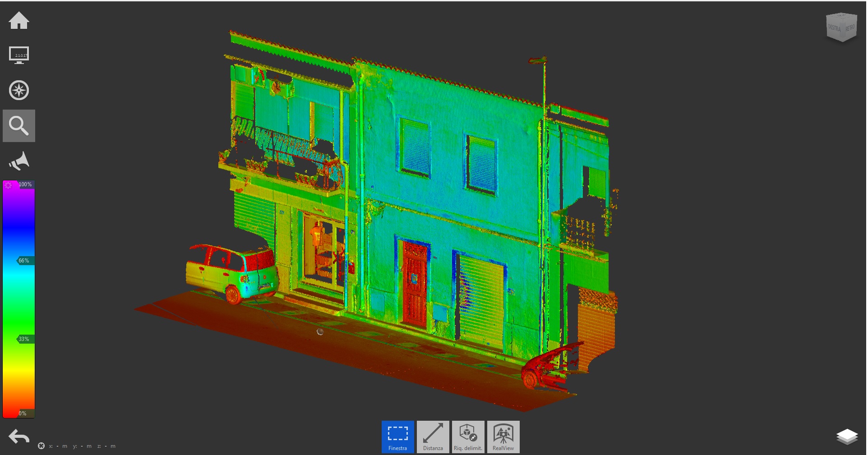Click the 0% label on color scale
Screen dimensions: 868x455
click(x=23, y=414)
